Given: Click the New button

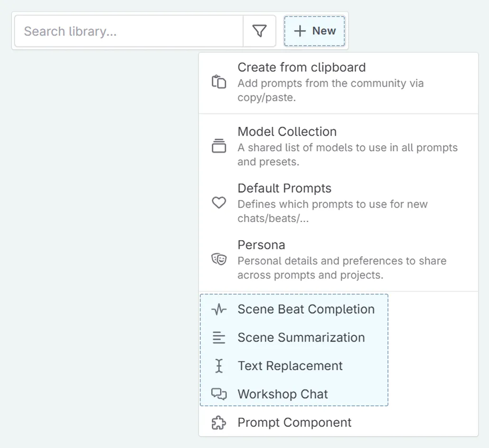Looking at the screenshot, I should pyautogui.click(x=314, y=31).
